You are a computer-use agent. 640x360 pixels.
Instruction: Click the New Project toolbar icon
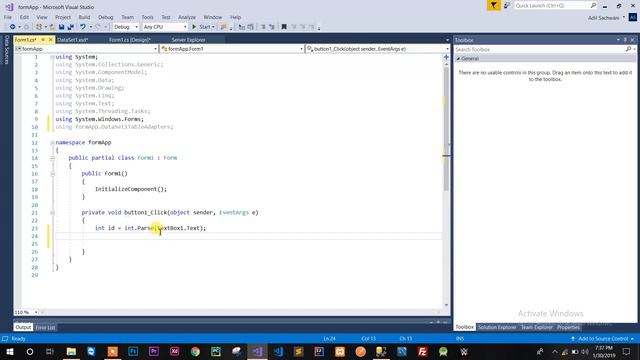tap(39, 27)
